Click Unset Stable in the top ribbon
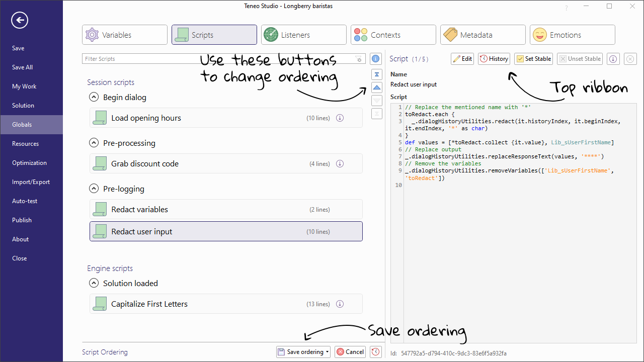 579,59
